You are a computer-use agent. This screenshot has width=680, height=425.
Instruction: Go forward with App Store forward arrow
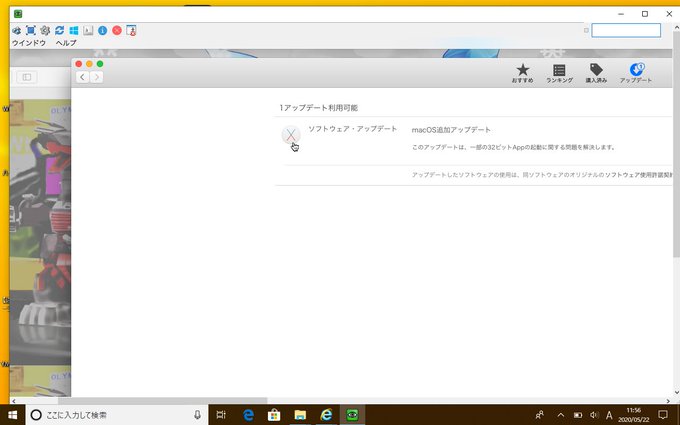click(x=96, y=77)
